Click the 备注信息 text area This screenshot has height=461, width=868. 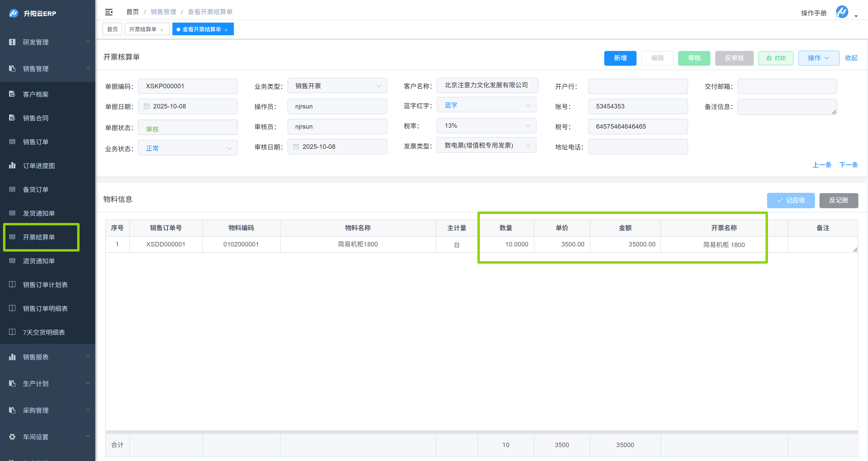pyautogui.click(x=787, y=107)
